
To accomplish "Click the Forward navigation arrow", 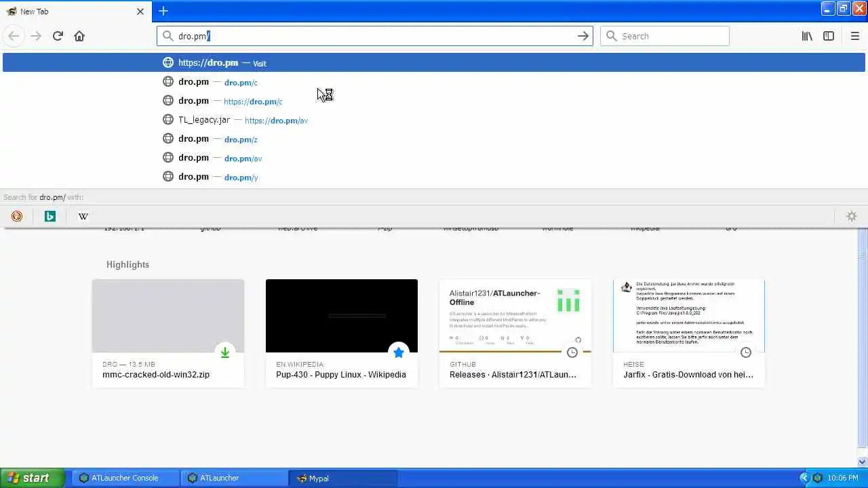I will pos(36,36).
